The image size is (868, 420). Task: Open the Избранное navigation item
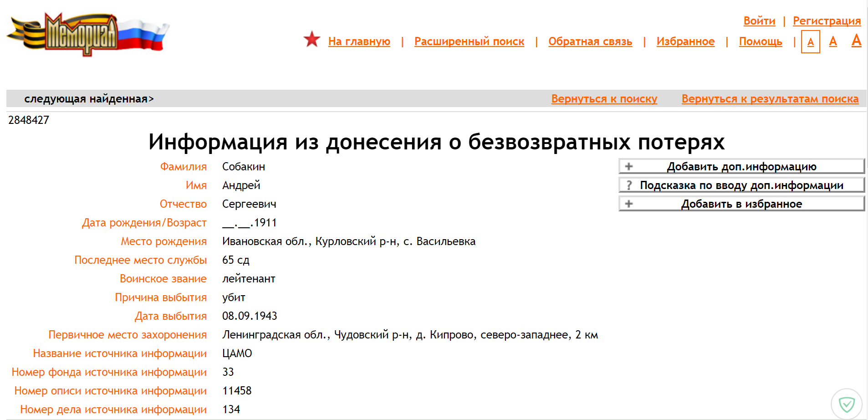tap(685, 41)
